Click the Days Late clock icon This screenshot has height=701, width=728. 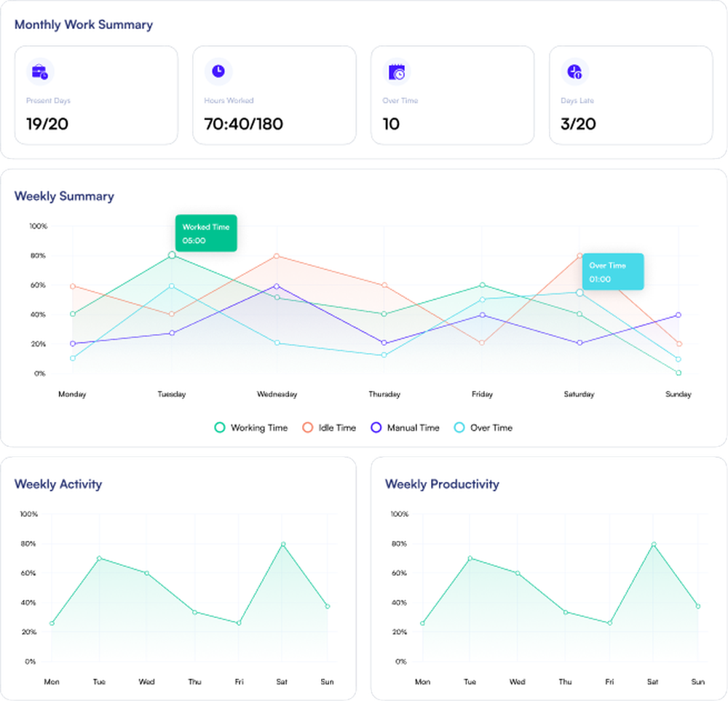click(575, 72)
